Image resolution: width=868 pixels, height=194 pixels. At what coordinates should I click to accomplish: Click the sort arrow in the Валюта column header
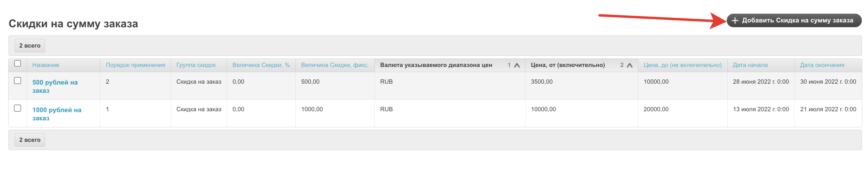[x=517, y=65]
